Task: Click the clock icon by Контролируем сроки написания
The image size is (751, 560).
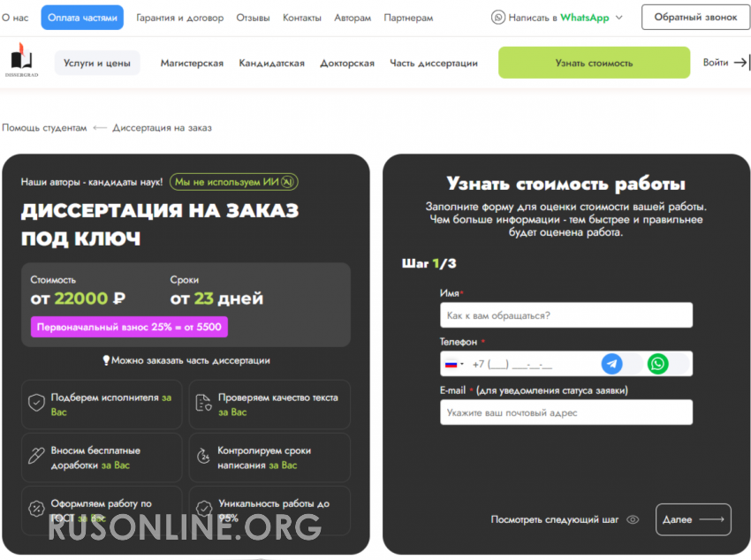Action: (203, 457)
